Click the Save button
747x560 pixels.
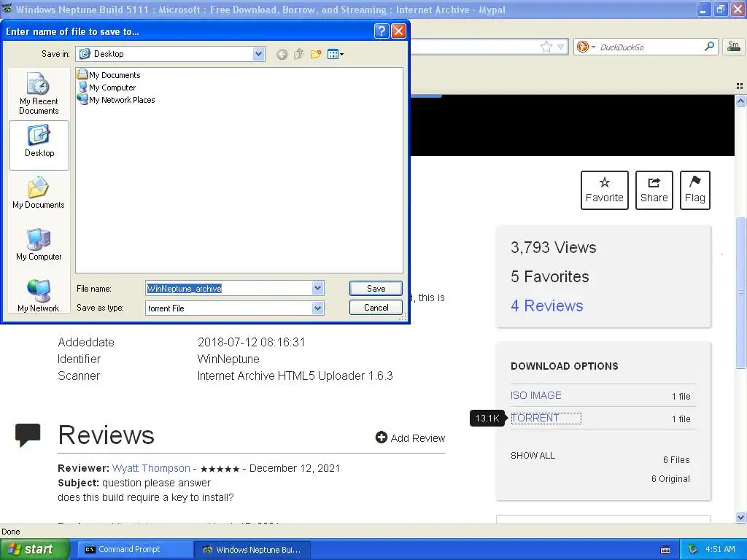[376, 288]
